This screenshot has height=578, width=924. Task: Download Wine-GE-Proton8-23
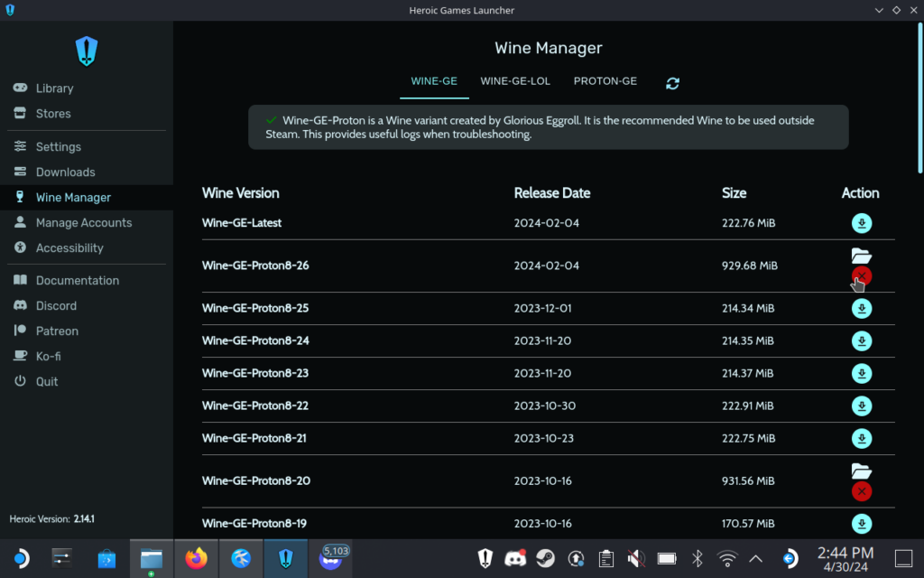861,373
